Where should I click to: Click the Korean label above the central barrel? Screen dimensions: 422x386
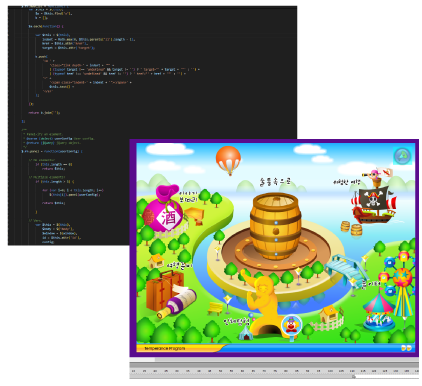point(275,181)
